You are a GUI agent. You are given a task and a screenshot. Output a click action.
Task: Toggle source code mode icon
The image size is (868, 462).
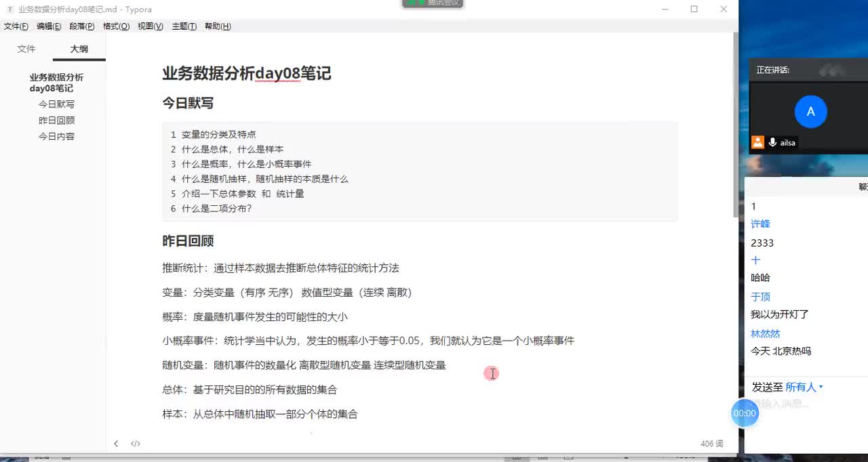136,444
